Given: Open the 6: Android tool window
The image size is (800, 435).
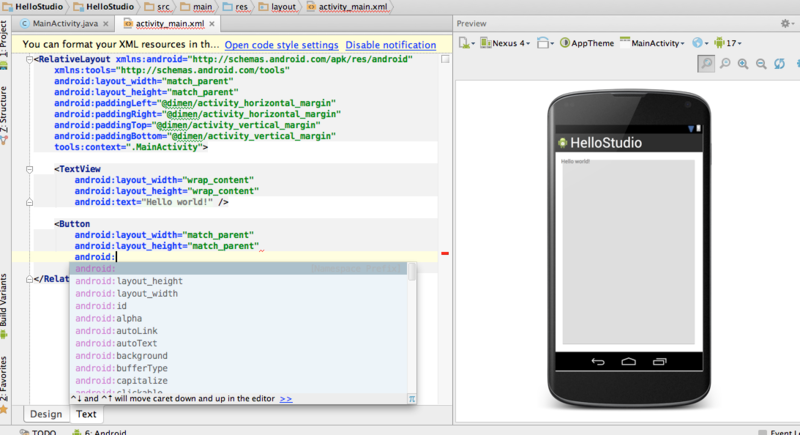Looking at the screenshot, I should click(x=99, y=432).
